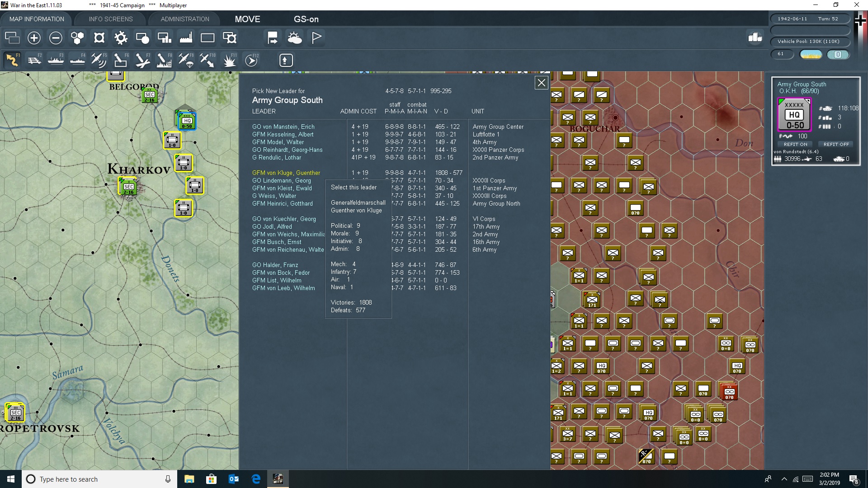
Task: Click the up-arrow square toolbar icon
Action: pyautogui.click(x=286, y=60)
